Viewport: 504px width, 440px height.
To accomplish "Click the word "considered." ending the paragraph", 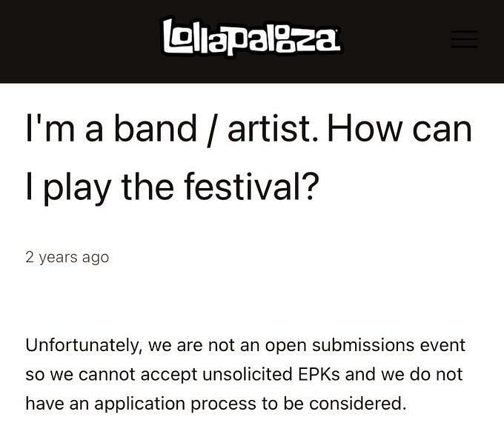I will [x=356, y=404].
